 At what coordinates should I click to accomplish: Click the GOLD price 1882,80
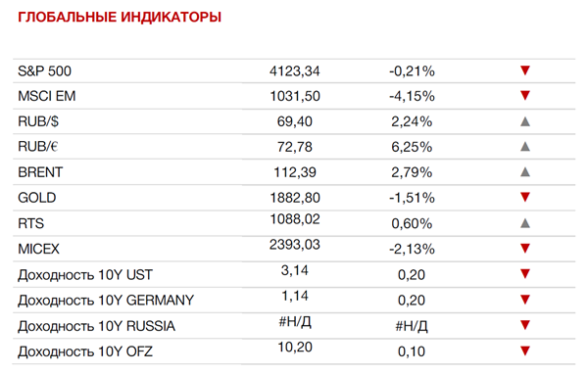tap(295, 198)
